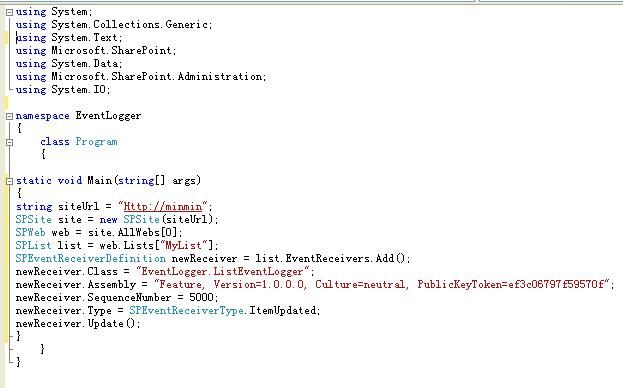Click the "MyList" string literal
623x388 pixels.
pyautogui.click(x=183, y=245)
